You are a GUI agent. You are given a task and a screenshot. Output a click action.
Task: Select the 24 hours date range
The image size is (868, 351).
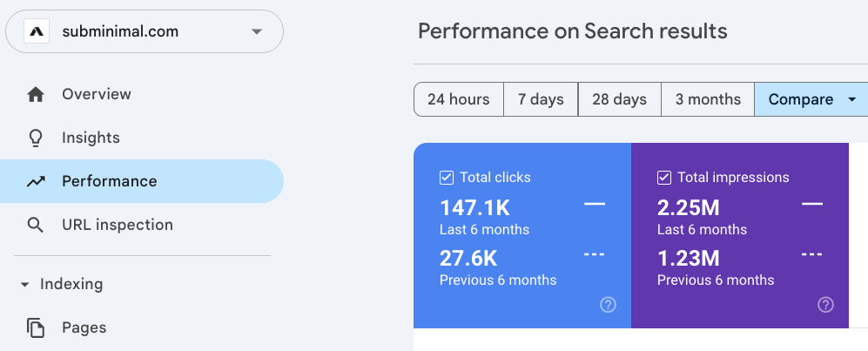click(x=458, y=99)
